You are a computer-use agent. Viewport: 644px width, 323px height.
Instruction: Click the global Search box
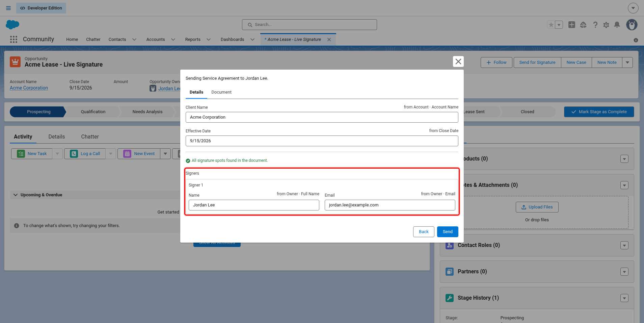coord(310,25)
